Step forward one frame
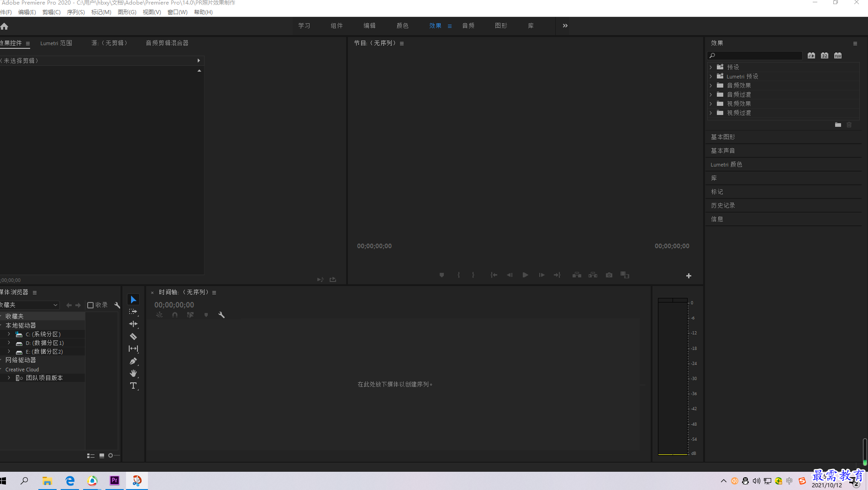Image resolution: width=868 pixels, height=490 pixels. pos(542,275)
